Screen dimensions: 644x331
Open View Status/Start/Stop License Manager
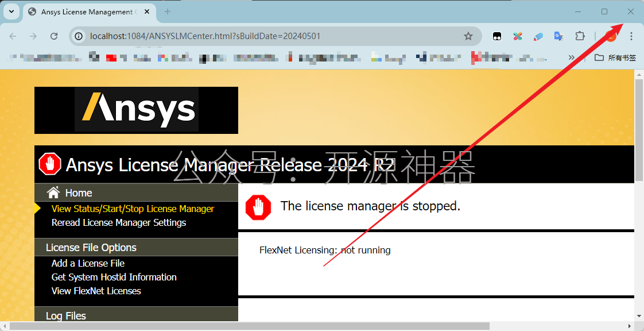[x=133, y=209]
